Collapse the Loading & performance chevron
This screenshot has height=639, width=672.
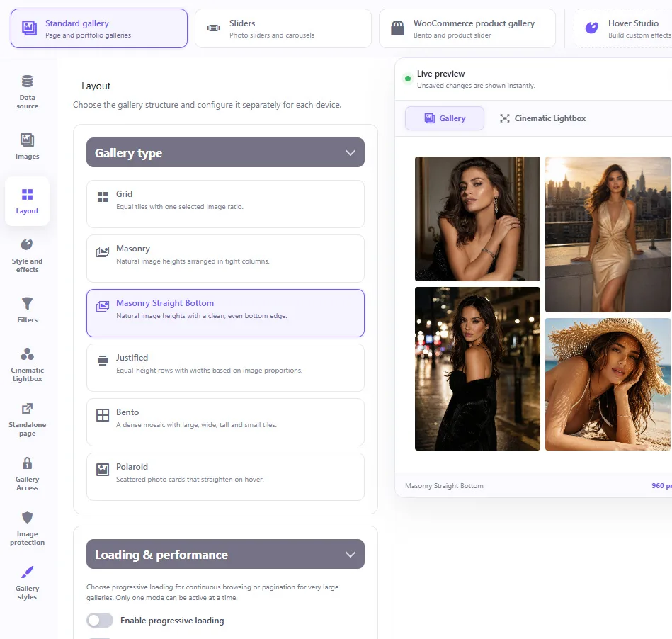pos(350,555)
